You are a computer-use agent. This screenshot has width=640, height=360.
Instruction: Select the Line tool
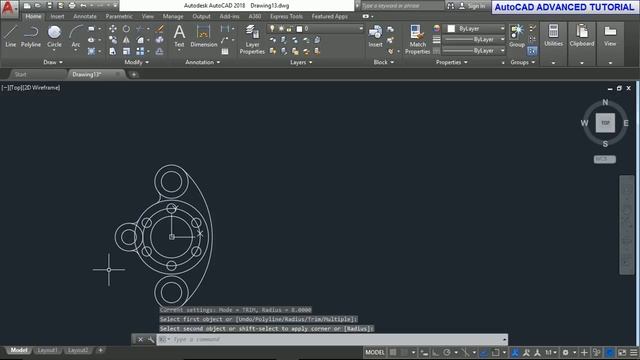click(11, 36)
